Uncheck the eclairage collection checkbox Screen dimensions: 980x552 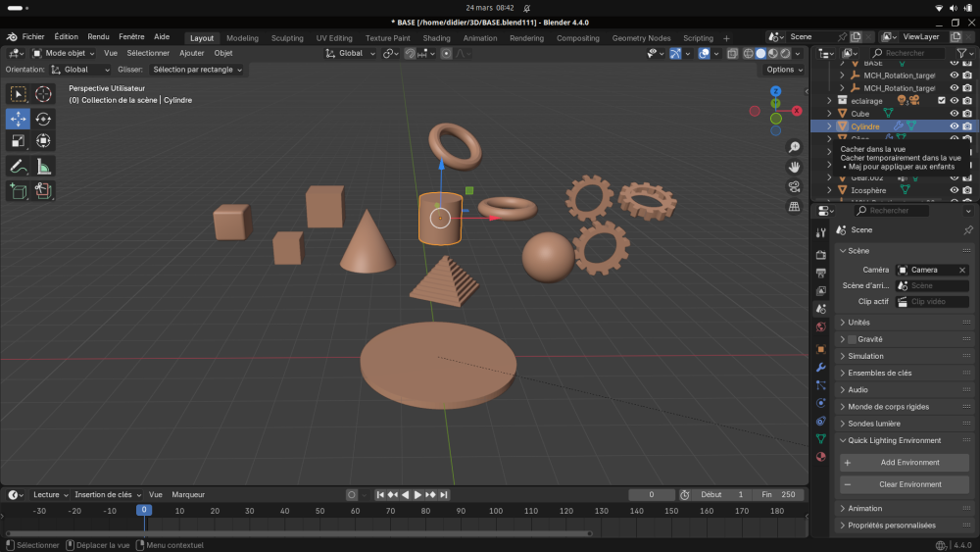click(942, 101)
